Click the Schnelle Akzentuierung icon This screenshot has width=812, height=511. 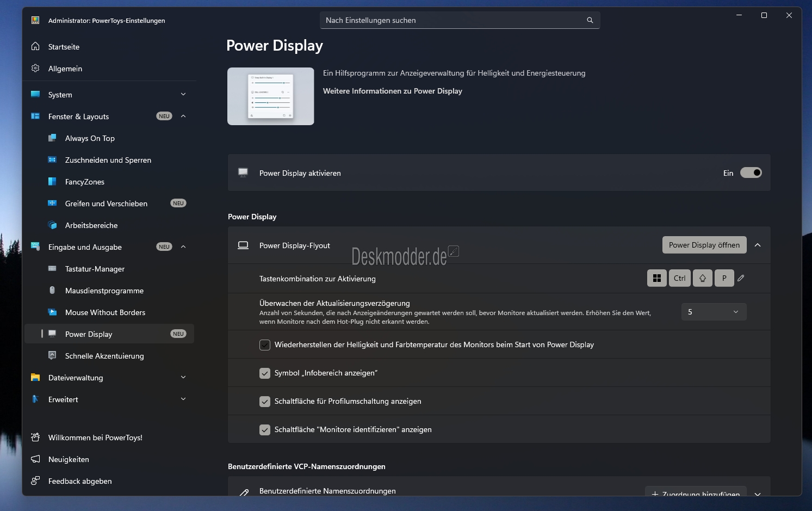point(52,356)
